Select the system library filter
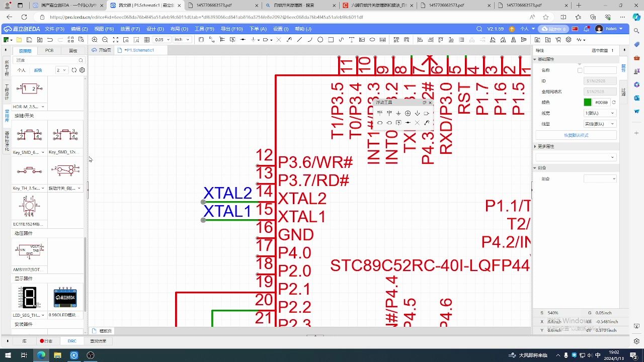The image size is (644, 362). point(38,70)
